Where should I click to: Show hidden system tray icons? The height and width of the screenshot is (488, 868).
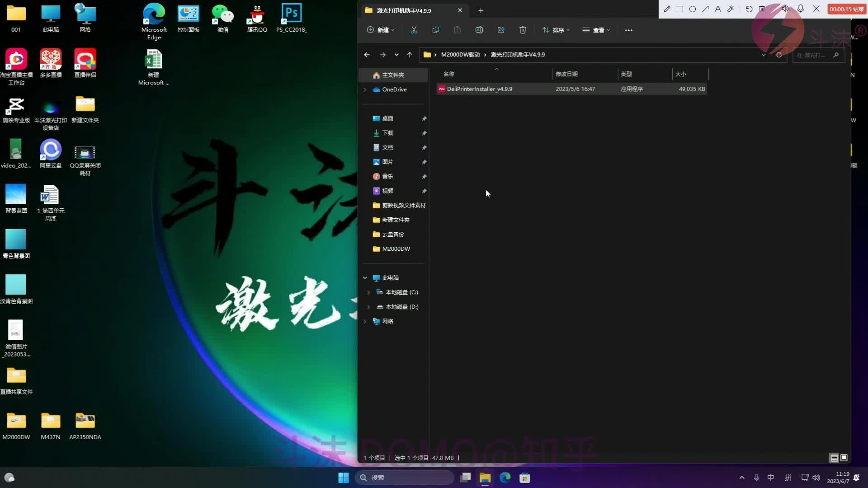tap(741, 478)
